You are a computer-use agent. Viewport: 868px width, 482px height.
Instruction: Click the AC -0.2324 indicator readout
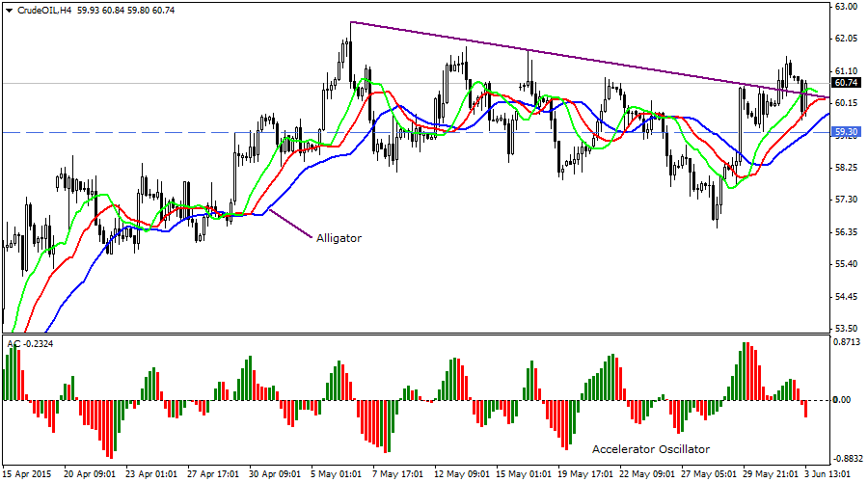click(29, 343)
